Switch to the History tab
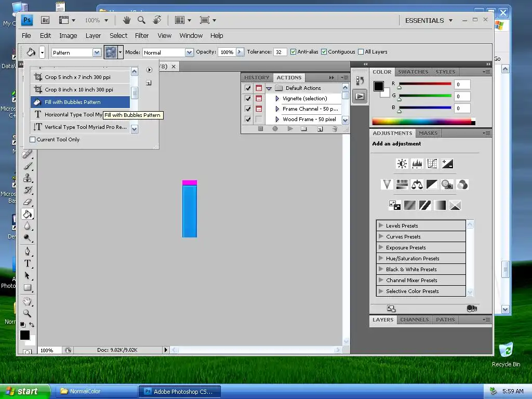The height and width of the screenshot is (399, 532). 257,78
